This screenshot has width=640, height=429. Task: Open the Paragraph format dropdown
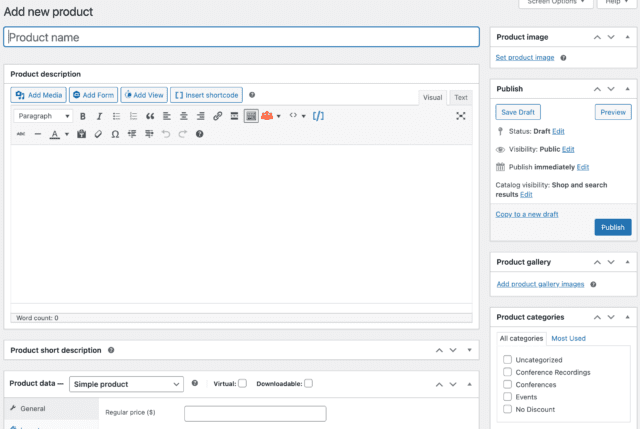click(x=43, y=116)
